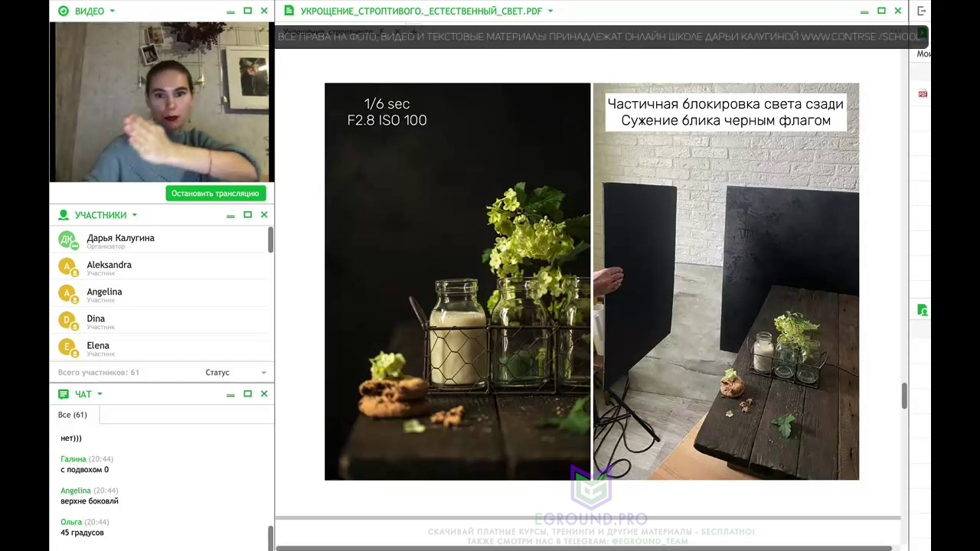
Task: Open the Видео panel dropdown arrow
Action: 112,11
